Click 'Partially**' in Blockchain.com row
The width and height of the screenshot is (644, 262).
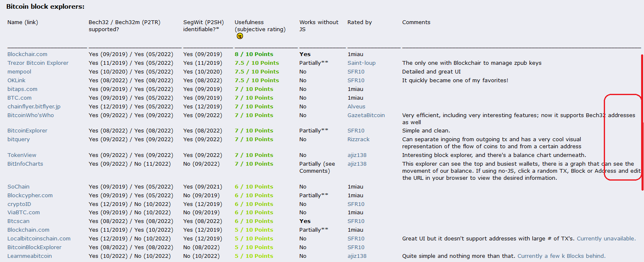[313, 230]
